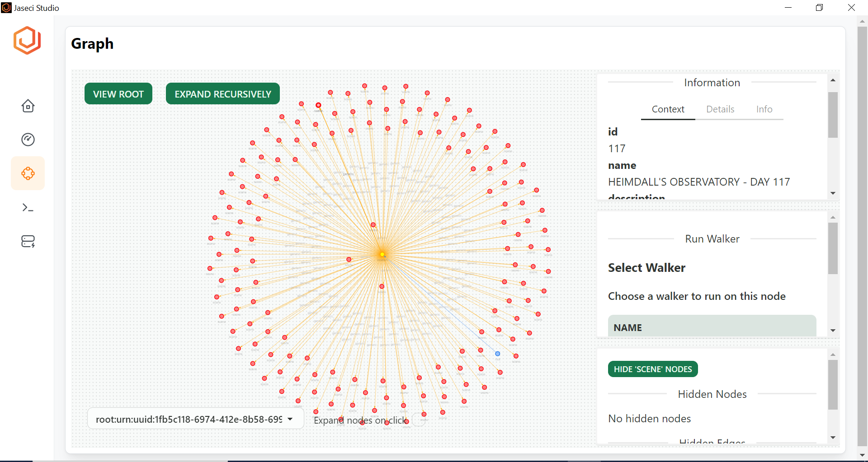
Task: Click the 'Information' section title
Action: coord(712,83)
